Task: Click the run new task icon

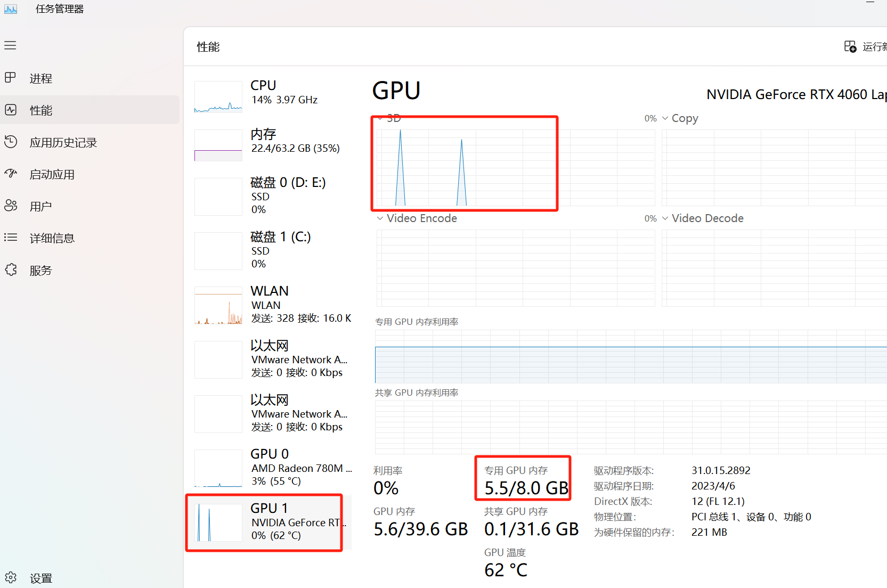Action: click(x=850, y=47)
